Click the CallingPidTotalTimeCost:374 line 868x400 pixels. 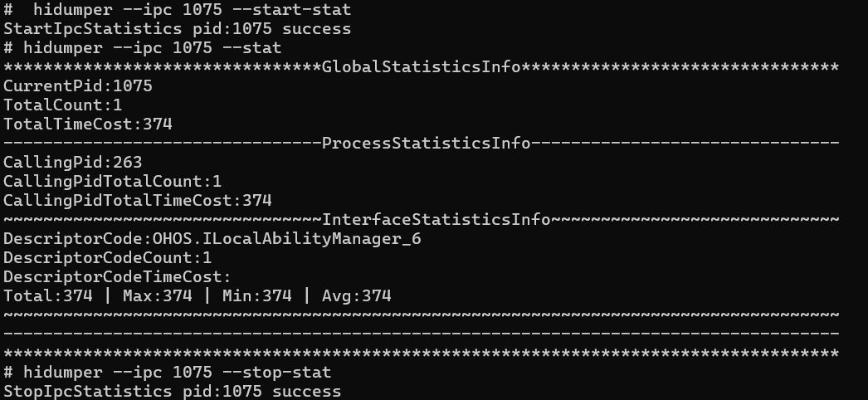coord(138,201)
